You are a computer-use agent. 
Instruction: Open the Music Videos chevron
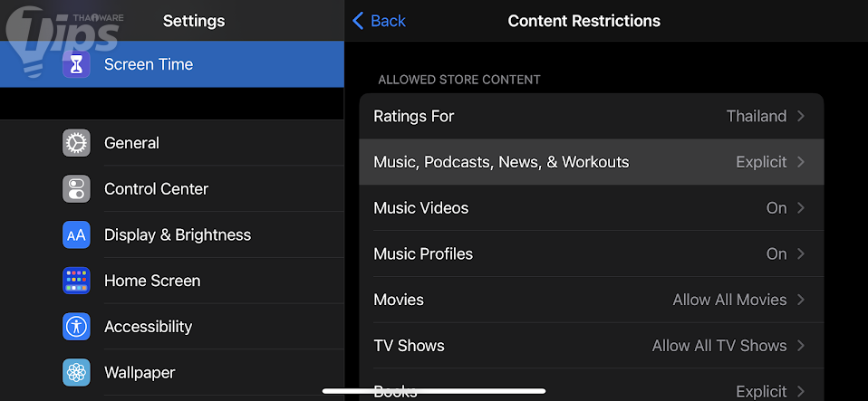tap(801, 208)
